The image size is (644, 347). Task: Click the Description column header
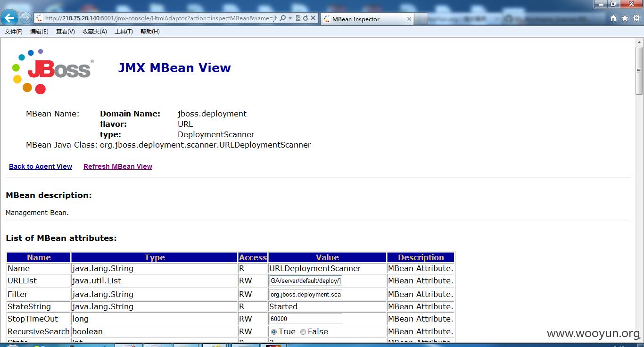(421, 257)
